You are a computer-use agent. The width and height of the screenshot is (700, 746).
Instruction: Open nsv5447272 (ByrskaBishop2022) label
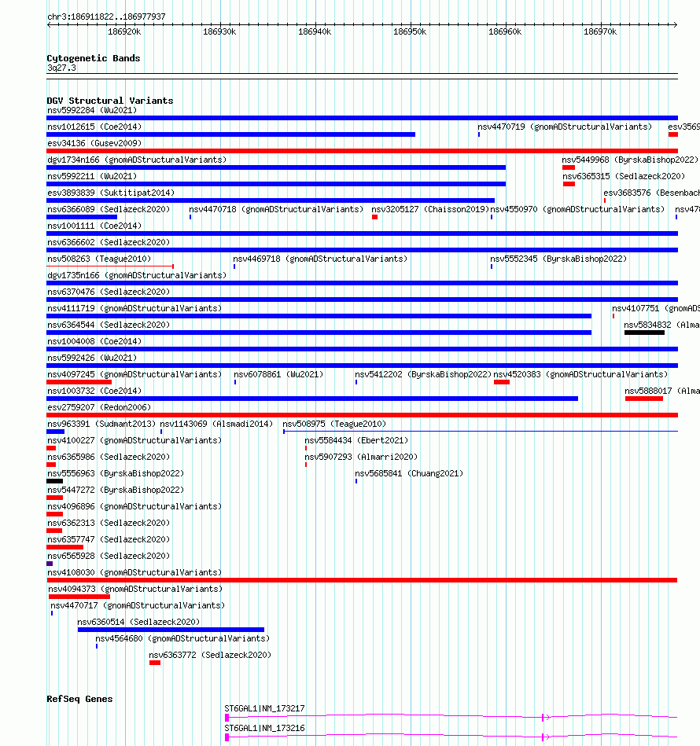[x=116, y=490]
